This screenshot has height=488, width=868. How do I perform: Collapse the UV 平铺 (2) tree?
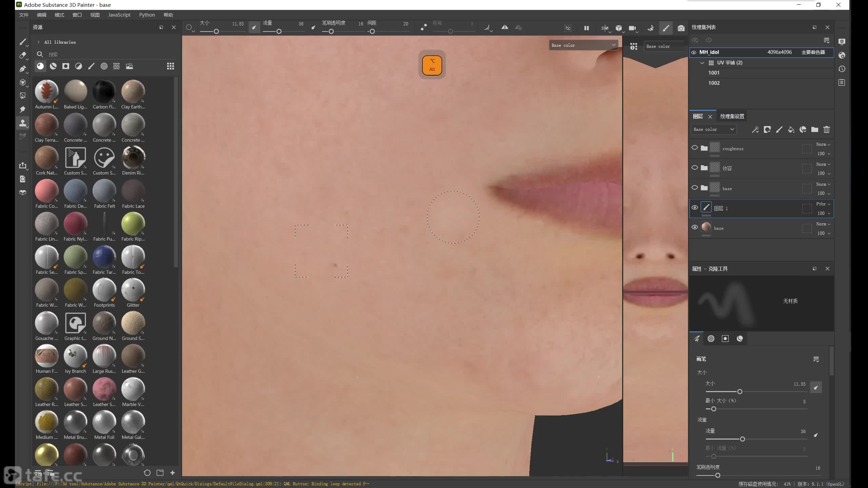coord(702,63)
